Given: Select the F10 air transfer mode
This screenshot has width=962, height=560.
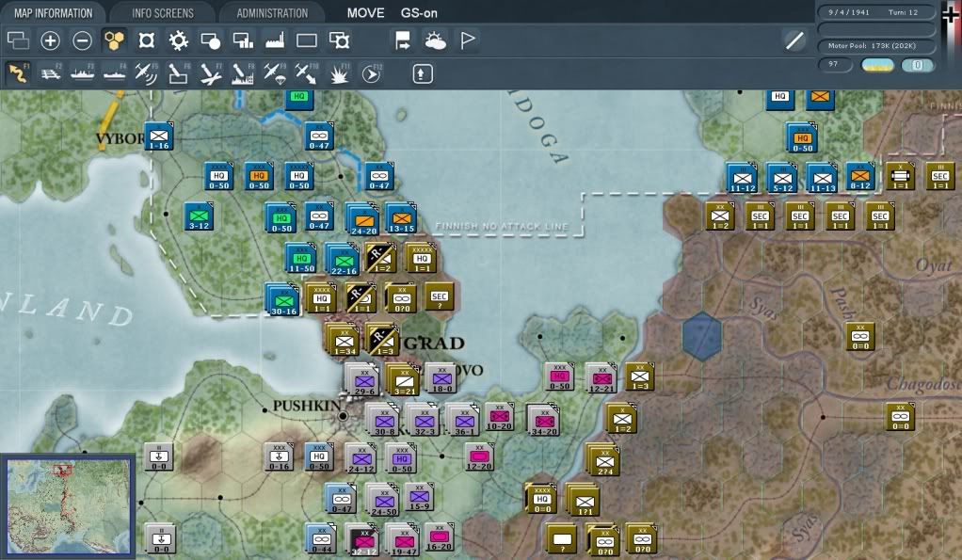Looking at the screenshot, I should (x=306, y=73).
